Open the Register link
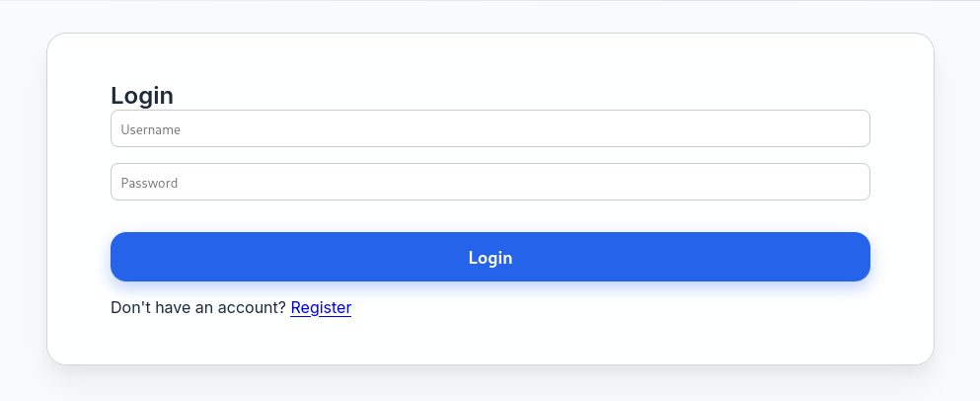980x401 pixels. (x=321, y=307)
